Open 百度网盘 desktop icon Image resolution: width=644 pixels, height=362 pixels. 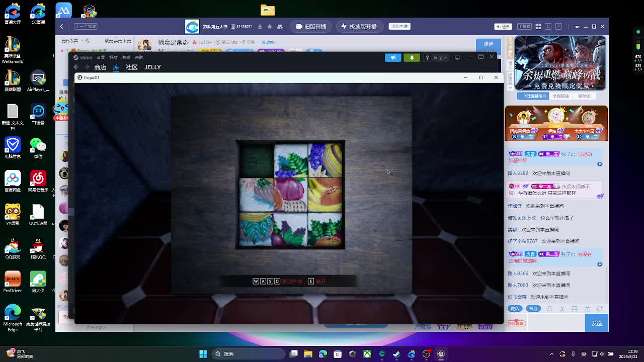pos(13,182)
